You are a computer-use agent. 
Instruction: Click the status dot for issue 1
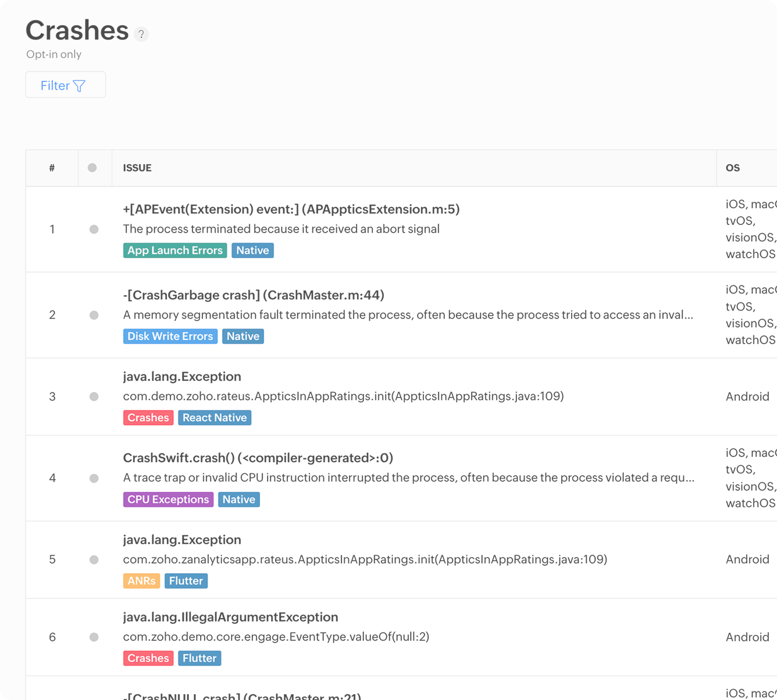pos(94,229)
